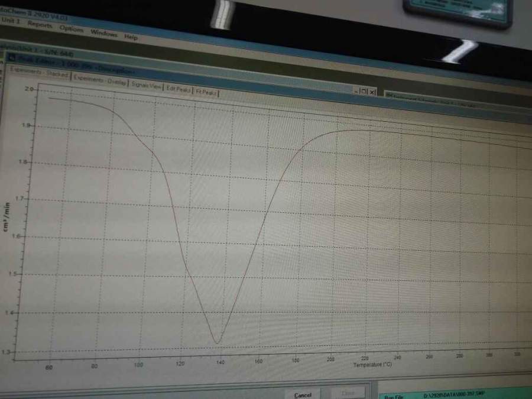Click the 140 x-axis tick label
This screenshot has width=532, height=399.
coord(220,362)
